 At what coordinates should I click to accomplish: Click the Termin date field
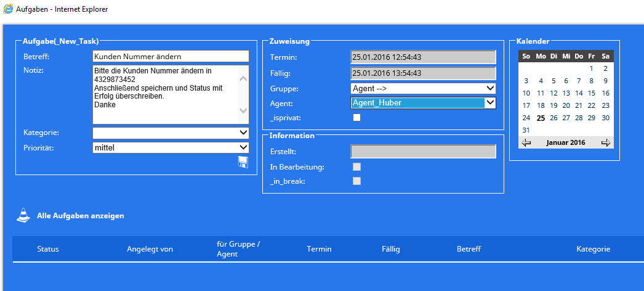423,57
